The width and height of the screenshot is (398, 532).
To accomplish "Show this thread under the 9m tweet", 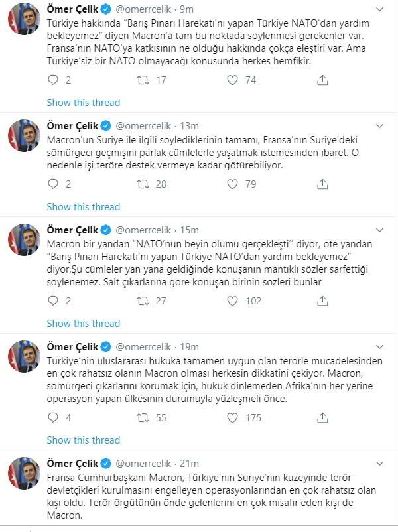I will point(84,103).
